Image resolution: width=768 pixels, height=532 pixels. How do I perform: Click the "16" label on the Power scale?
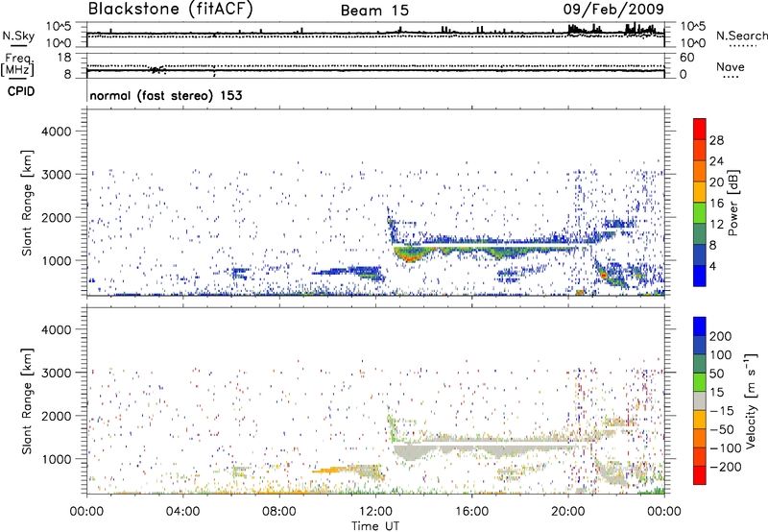pyautogui.click(x=716, y=203)
